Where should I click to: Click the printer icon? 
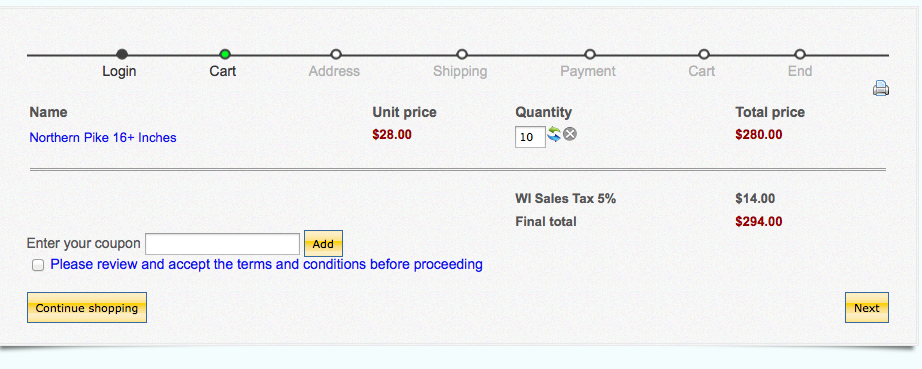(x=880, y=88)
